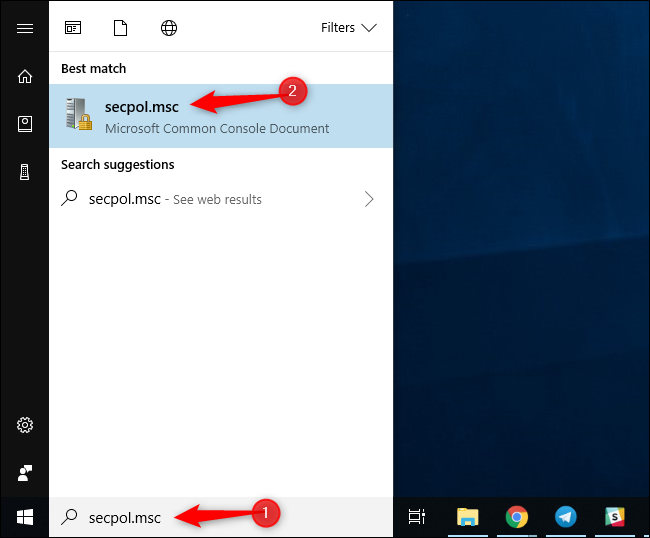Open the Devices tower icon in sidebar
The width and height of the screenshot is (650, 538).
click(x=25, y=172)
